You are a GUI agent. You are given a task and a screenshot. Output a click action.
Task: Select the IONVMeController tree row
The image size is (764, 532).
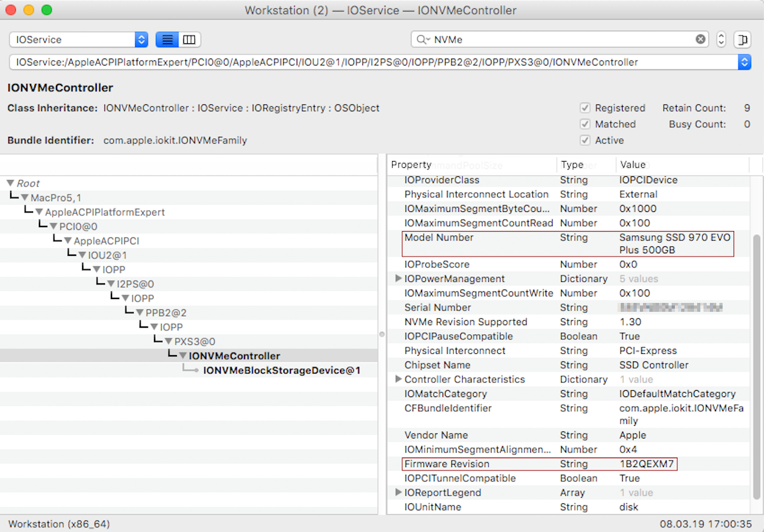click(189, 356)
